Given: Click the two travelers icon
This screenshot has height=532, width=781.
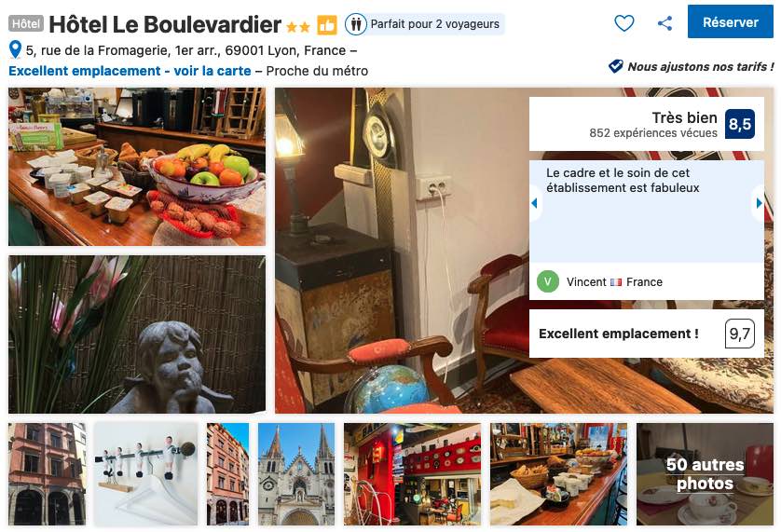Looking at the screenshot, I should [356, 24].
